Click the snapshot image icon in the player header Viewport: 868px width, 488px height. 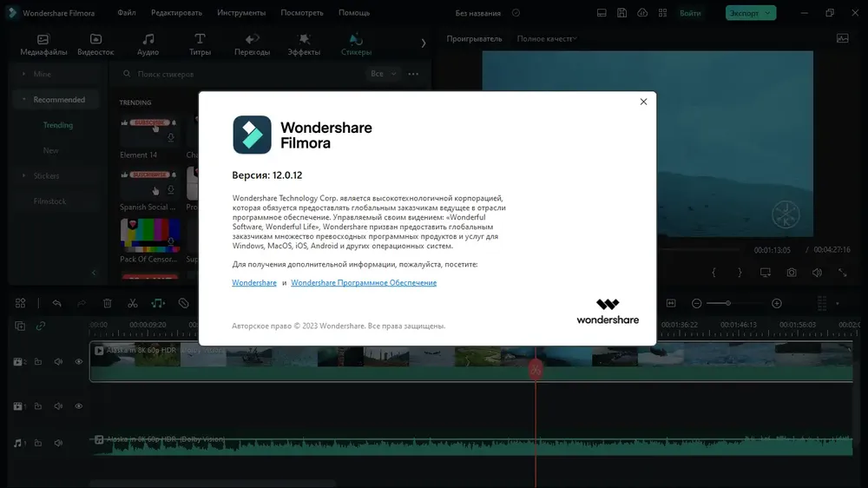(x=843, y=38)
